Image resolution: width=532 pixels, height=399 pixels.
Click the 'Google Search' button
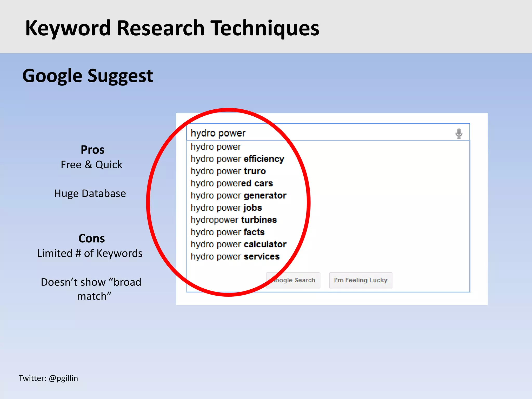coord(293,280)
